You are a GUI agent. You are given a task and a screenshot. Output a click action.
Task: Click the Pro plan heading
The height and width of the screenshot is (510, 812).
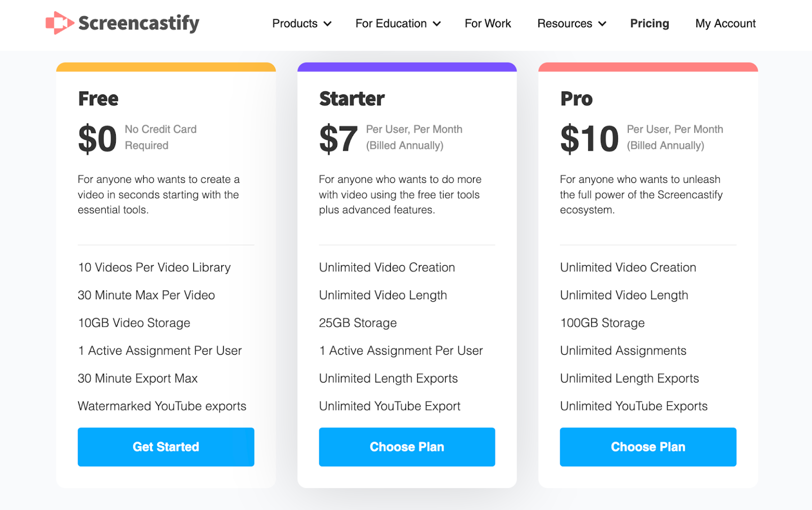pos(577,99)
